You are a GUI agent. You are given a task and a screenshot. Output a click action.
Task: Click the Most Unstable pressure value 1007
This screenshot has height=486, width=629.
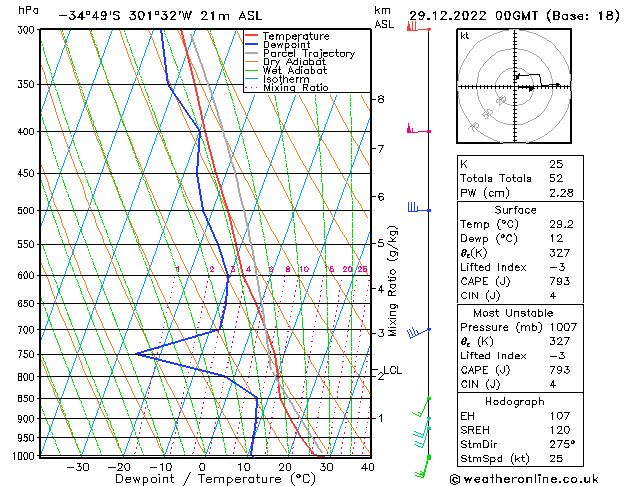563,327
